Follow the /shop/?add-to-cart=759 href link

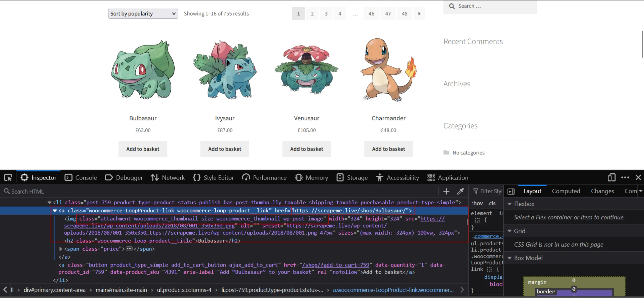(x=336, y=265)
